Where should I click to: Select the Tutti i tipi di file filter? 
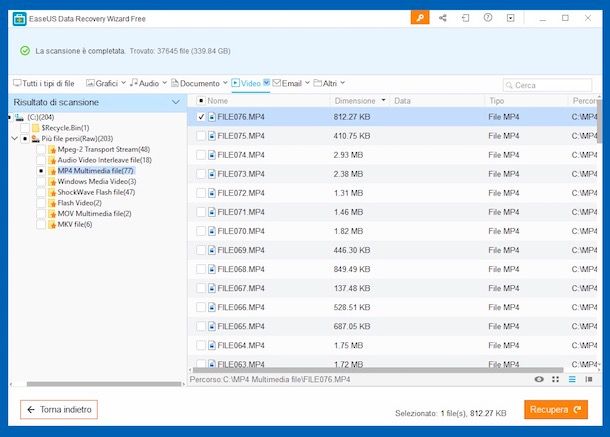(x=46, y=83)
